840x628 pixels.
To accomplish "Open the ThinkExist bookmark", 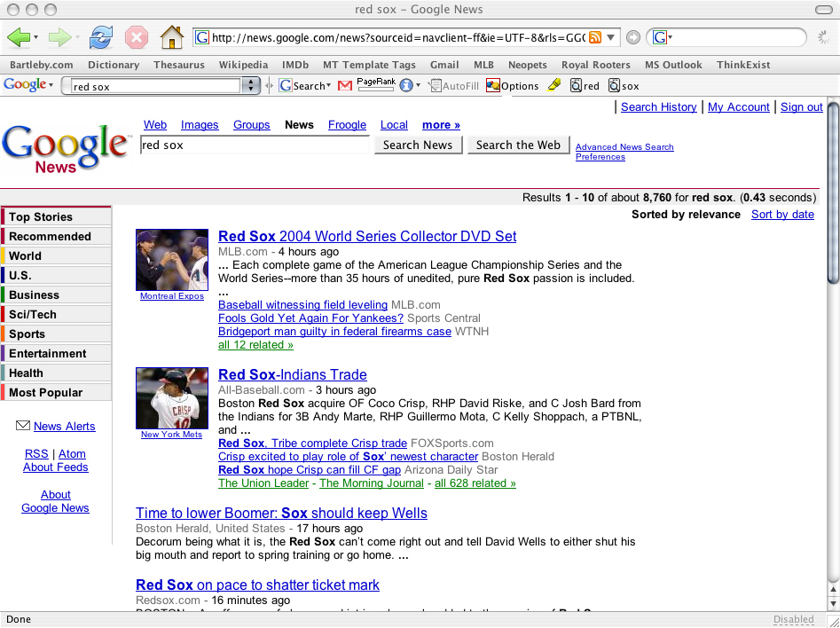I will (743, 65).
